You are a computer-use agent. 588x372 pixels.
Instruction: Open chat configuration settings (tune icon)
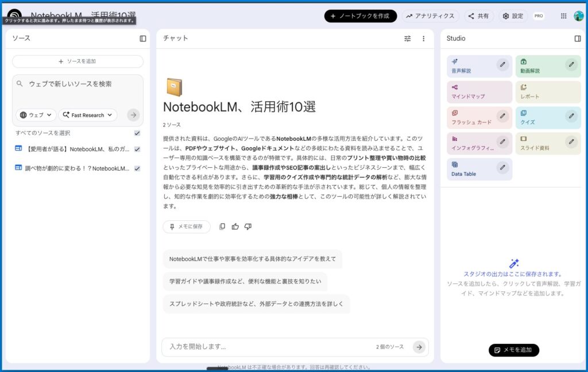click(408, 39)
